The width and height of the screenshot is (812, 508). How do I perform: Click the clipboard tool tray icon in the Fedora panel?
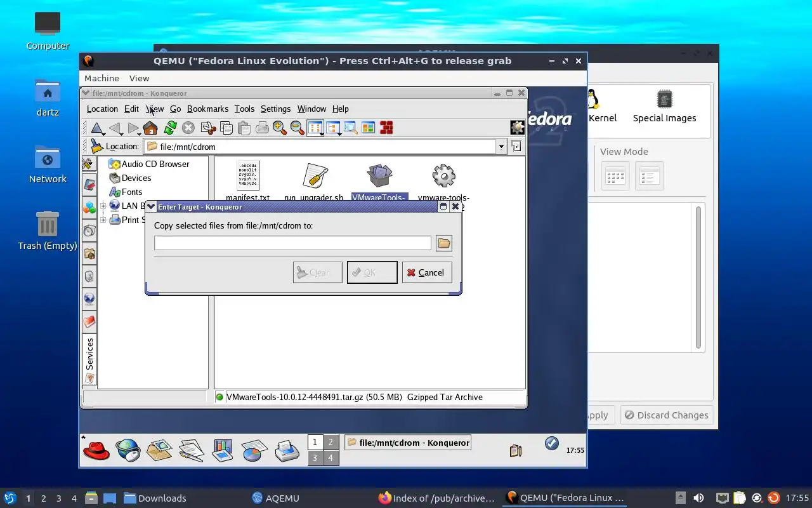[x=516, y=450]
